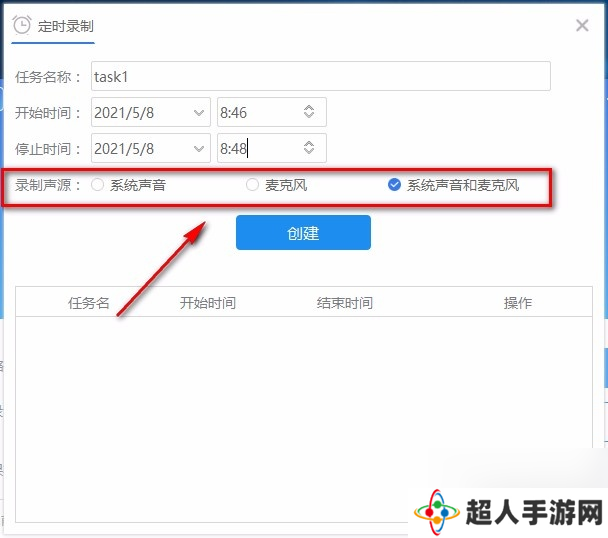Image resolution: width=608 pixels, height=538 pixels.
Task: Click the 任务名称 input field with task1
Action: click(x=321, y=76)
